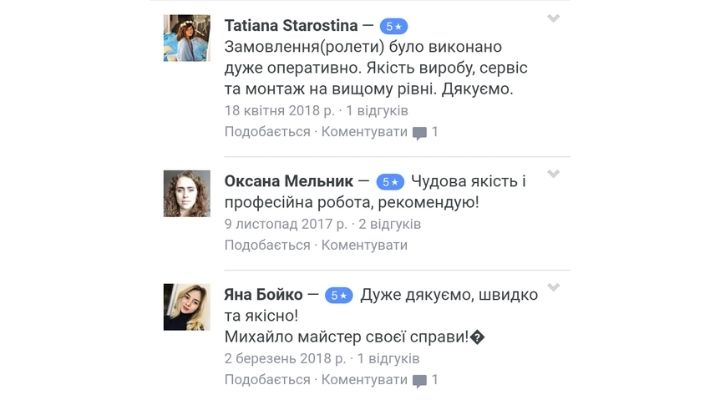Open Яна Бойко's profile picture
This screenshot has height=400, width=720.
click(186, 307)
